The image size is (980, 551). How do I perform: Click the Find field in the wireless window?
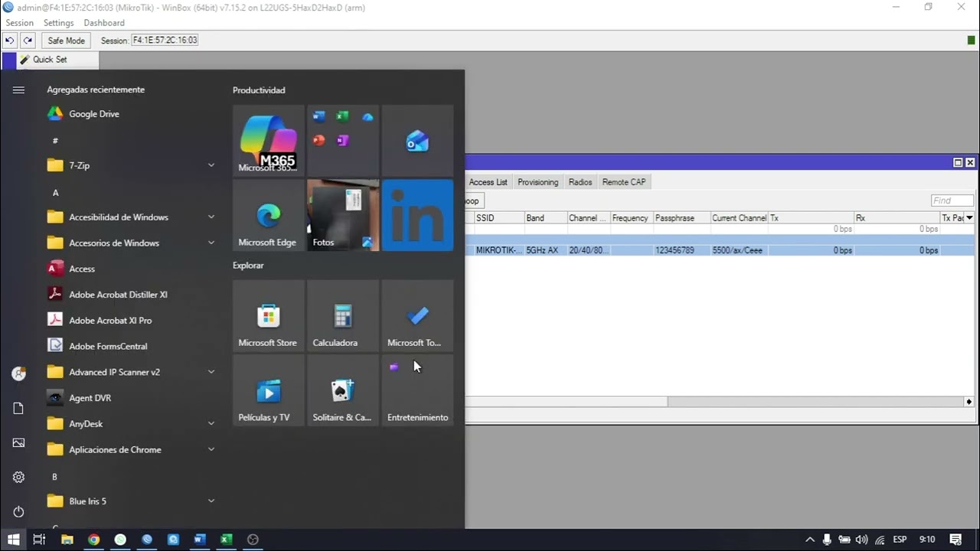coord(952,201)
